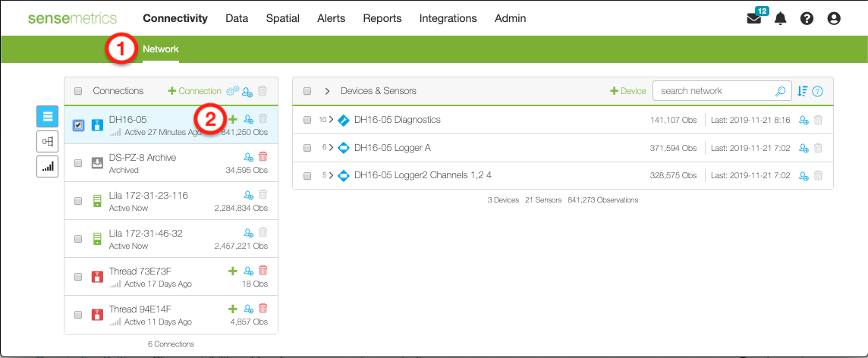Image resolution: width=868 pixels, height=358 pixels.
Task: Open the user account profile icon
Action: coord(834,18)
